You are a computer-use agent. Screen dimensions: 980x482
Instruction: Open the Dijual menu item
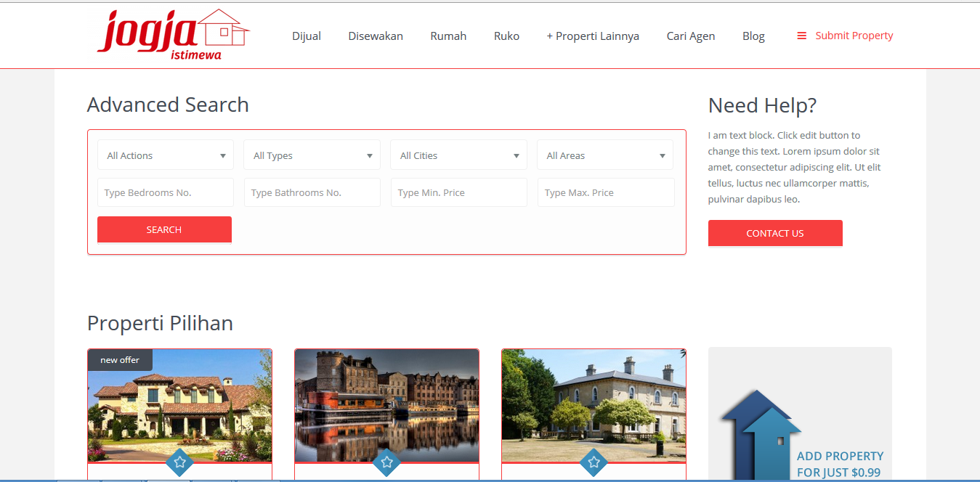point(307,36)
